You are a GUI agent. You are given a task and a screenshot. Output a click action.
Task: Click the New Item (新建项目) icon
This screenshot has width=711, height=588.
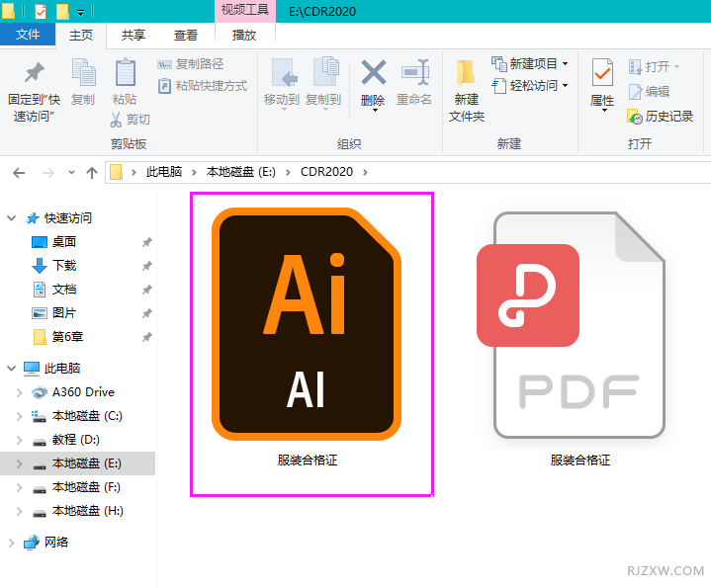click(498, 64)
